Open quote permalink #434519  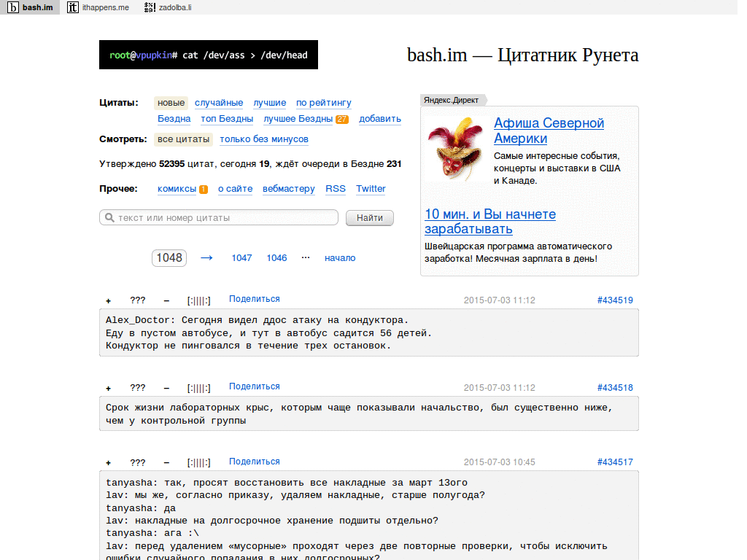coord(615,300)
